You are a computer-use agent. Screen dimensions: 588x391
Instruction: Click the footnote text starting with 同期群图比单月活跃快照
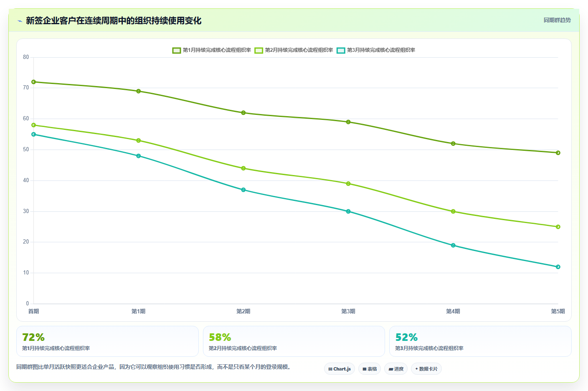153,367
